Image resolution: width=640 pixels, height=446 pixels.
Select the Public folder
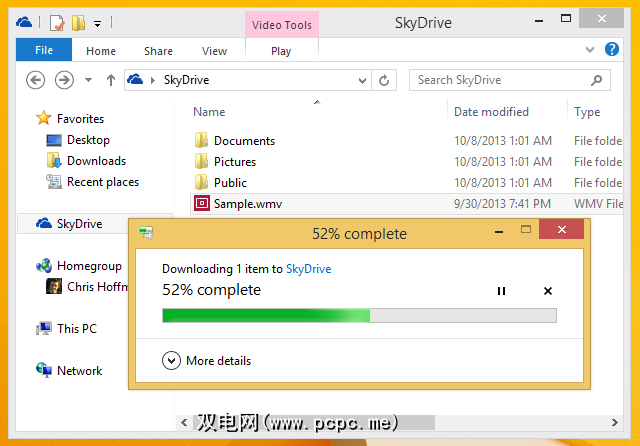230,182
